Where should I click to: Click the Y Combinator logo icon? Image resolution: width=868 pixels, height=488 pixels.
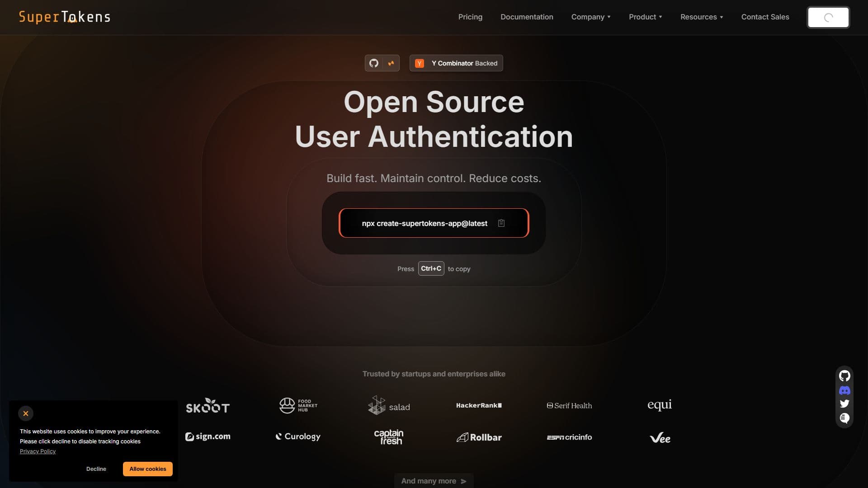420,63
